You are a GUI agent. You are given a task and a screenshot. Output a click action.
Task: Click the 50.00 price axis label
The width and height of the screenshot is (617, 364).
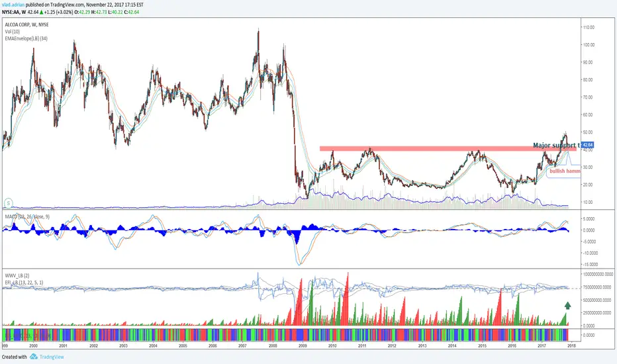(587, 132)
